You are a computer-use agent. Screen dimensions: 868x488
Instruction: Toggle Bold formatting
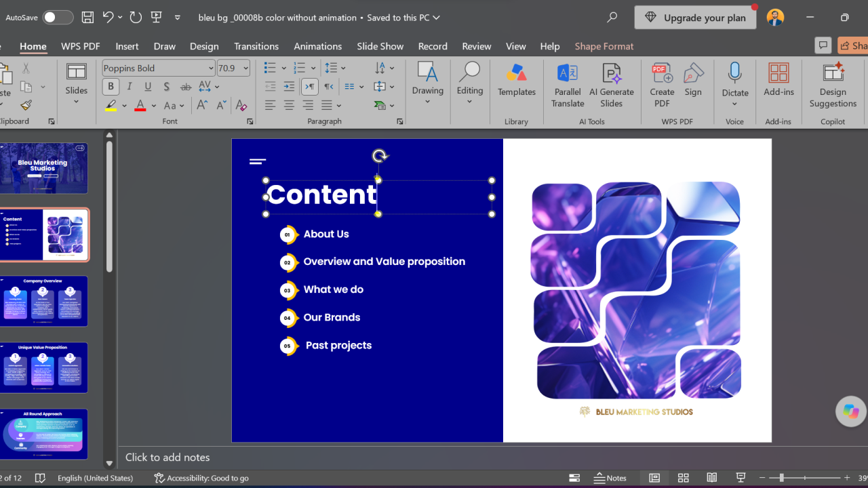pyautogui.click(x=111, y=87)
